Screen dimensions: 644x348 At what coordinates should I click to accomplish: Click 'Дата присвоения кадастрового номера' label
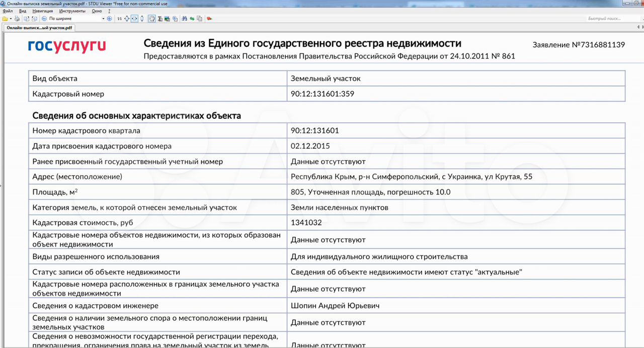pos(102,146)
